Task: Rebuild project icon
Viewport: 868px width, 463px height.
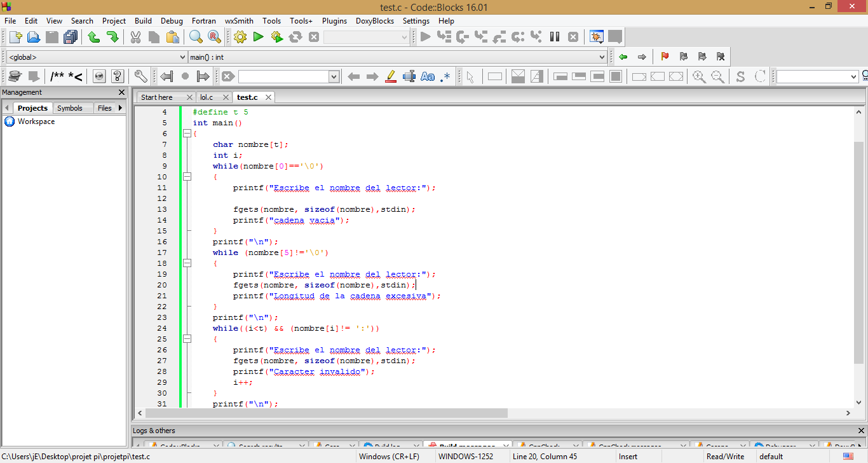Action: click(x=295, y=37)
